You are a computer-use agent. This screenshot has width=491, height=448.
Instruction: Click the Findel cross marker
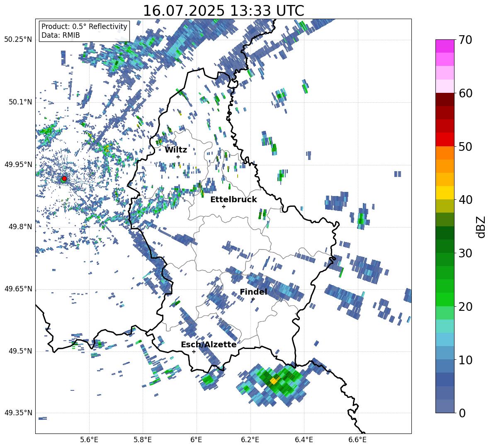253,299
